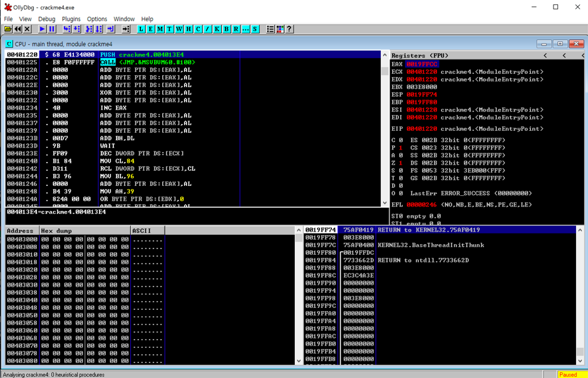Open the Options menu
Viewport: 588px width, 378px height.
pos(97,19)
